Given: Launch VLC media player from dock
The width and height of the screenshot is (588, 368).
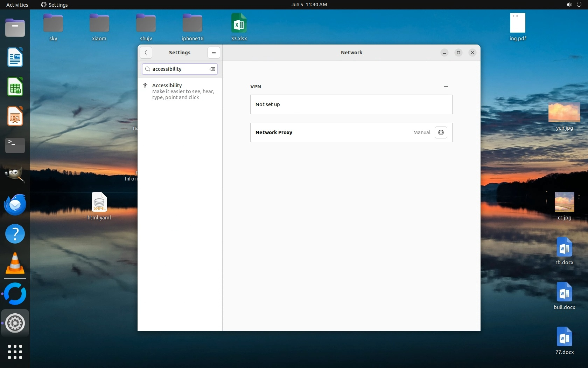Looking at the screenshot, I should (x=15, y=264).
